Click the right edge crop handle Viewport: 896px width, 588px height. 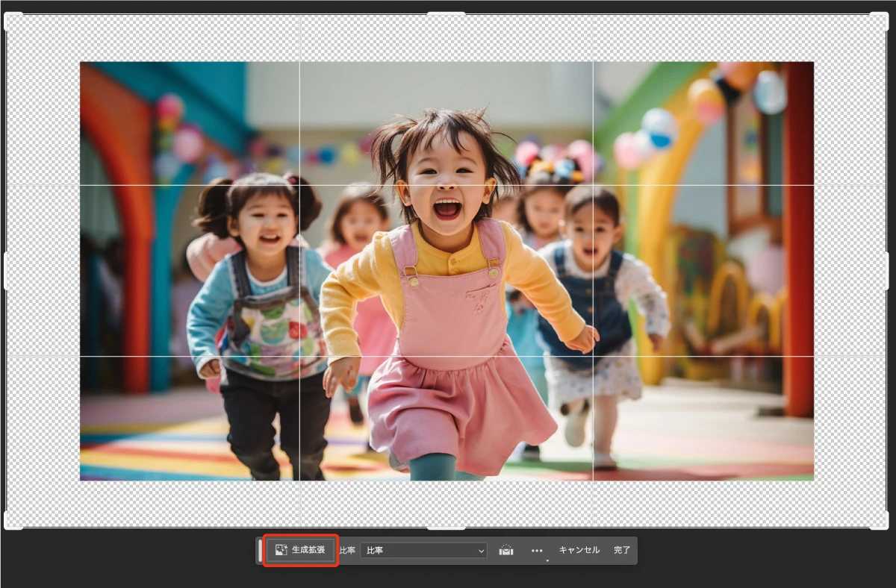[889, 270]
